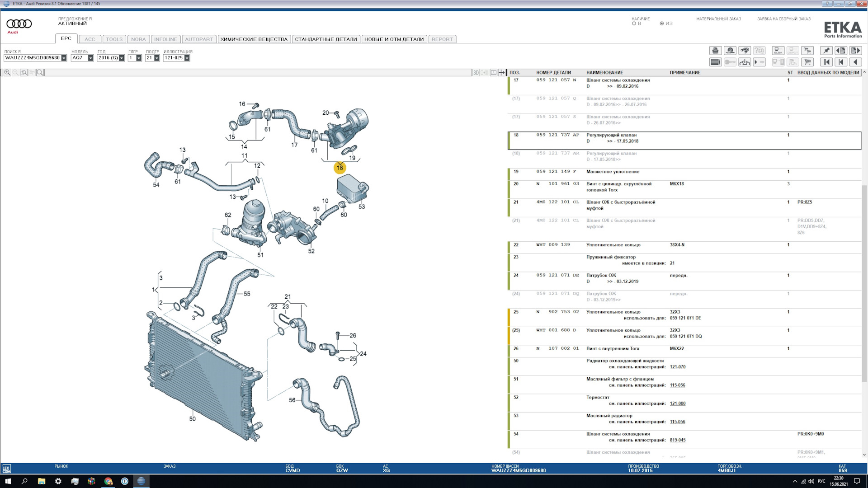This screenshot has width=868, height=488.
Task: Click the pushpin icon
Action: [826, 51]
